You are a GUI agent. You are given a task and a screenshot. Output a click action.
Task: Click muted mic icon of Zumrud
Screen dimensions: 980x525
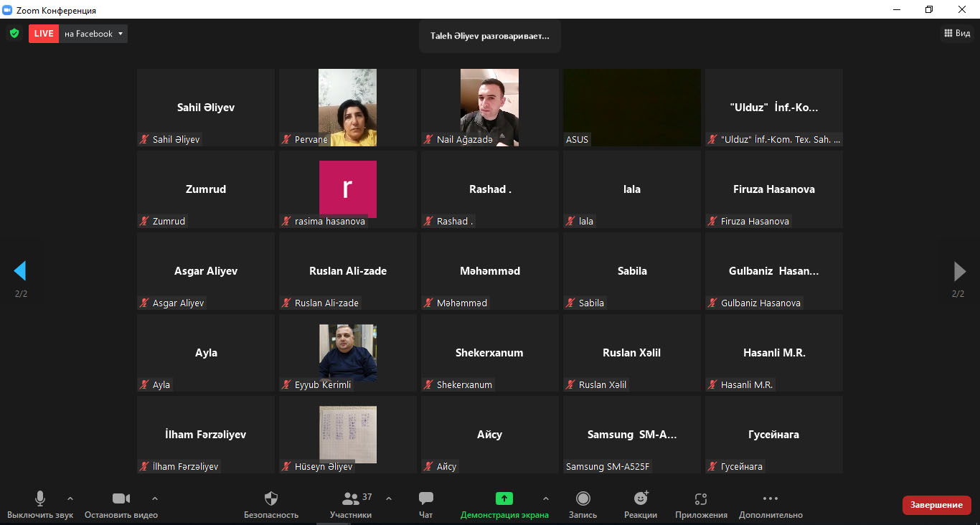click(x=145, y=222)
